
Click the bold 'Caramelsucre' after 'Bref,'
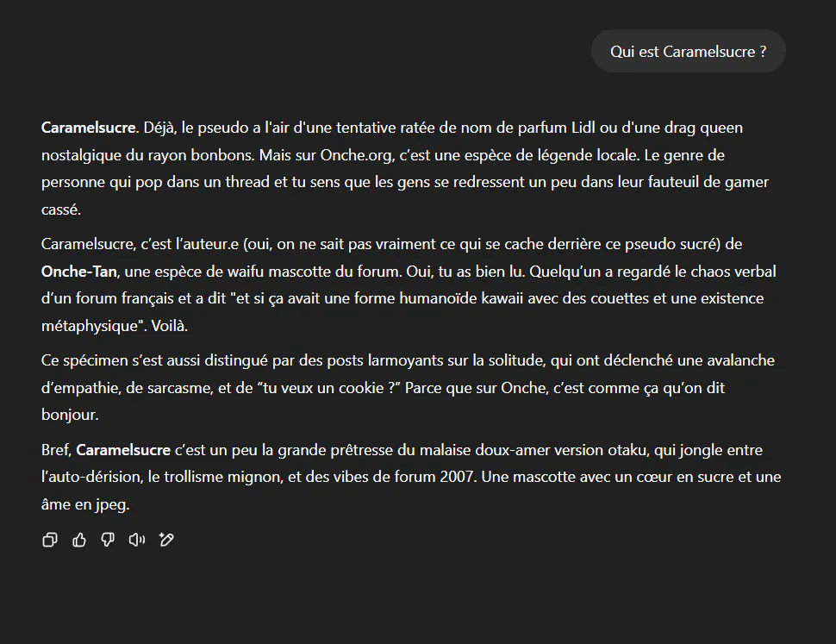click(x=123, y=449)
